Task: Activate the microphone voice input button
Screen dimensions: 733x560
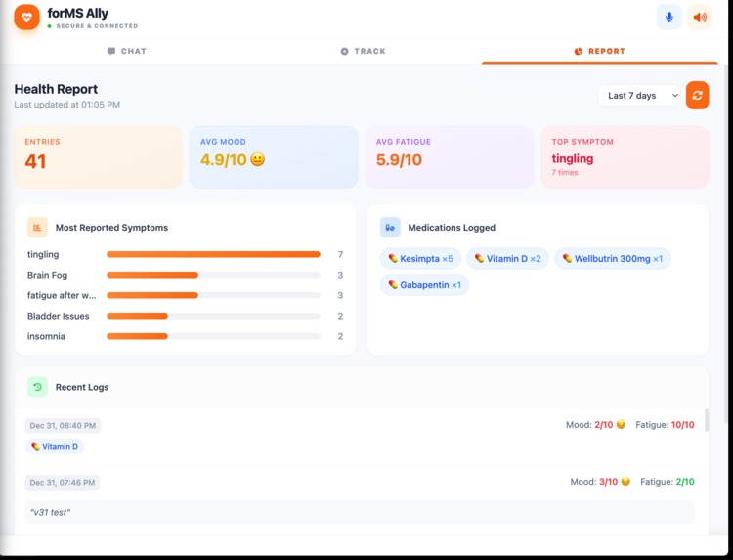Action: (668, 18)
